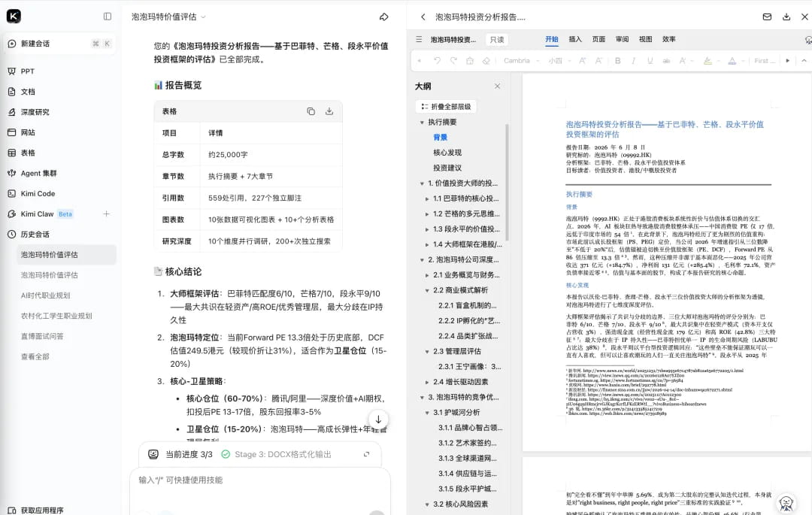The width and height of the screenshot is (812, 515).
Task: Decrease font size in toolbar
Action: point(598,61)
